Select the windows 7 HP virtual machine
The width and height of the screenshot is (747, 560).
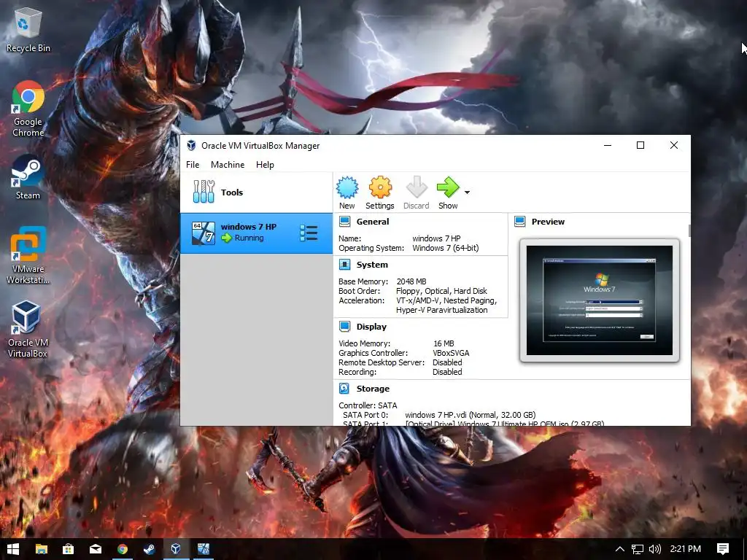tap(256, 233)
